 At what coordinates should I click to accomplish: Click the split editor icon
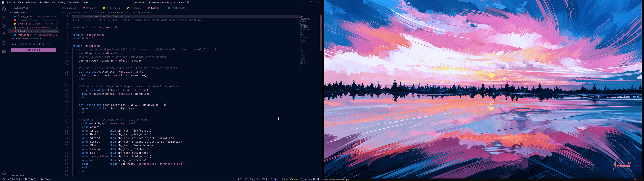313,8
